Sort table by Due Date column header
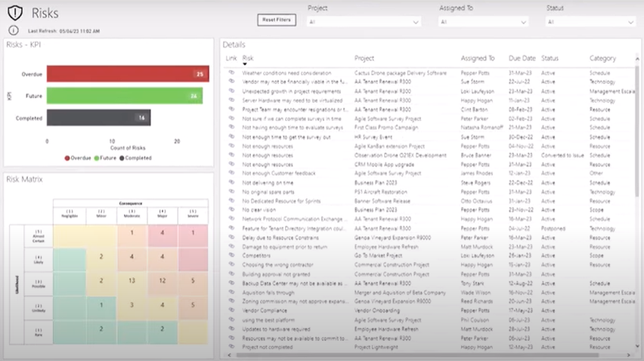Viewport: 644px width, 361px height. (x=522, y=58)
